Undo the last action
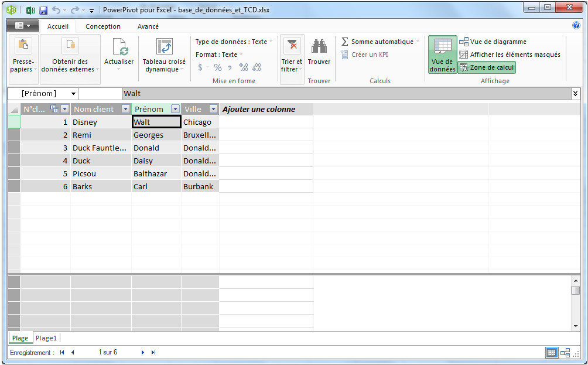 [56, 10]
